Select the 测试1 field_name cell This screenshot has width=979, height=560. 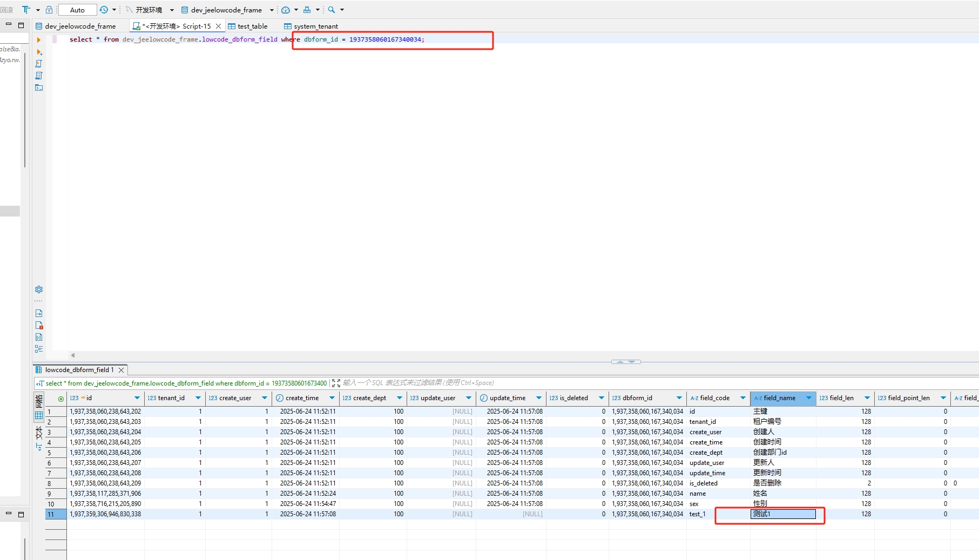783,514
